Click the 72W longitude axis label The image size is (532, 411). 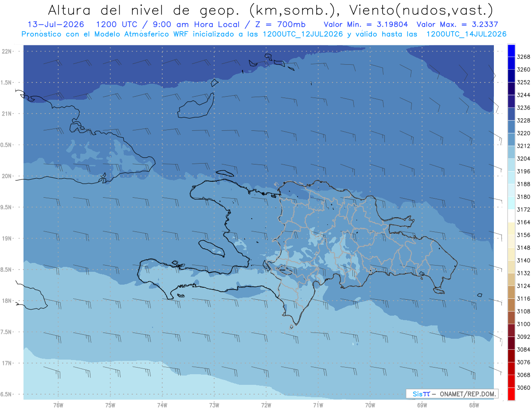click(x=266, y=405)
